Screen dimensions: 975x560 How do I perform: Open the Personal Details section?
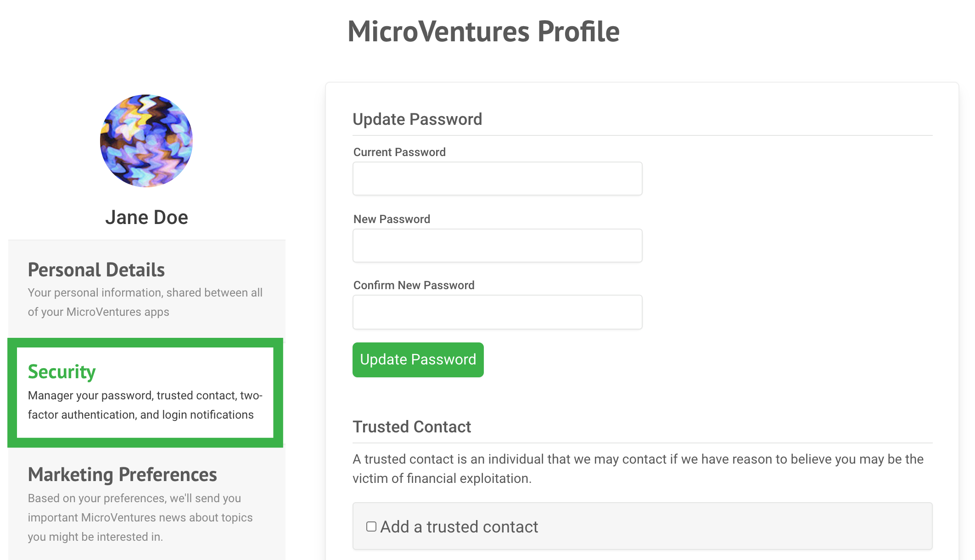(x=146, y=289)
